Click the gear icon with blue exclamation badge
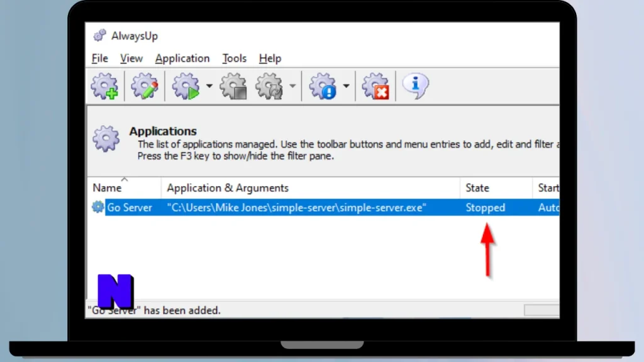 click(x=323, y=86)
